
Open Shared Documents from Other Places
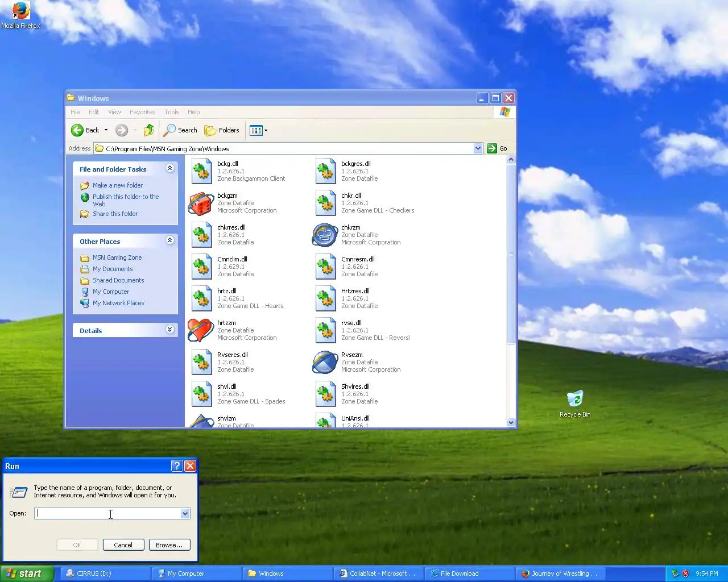(118, 280)
